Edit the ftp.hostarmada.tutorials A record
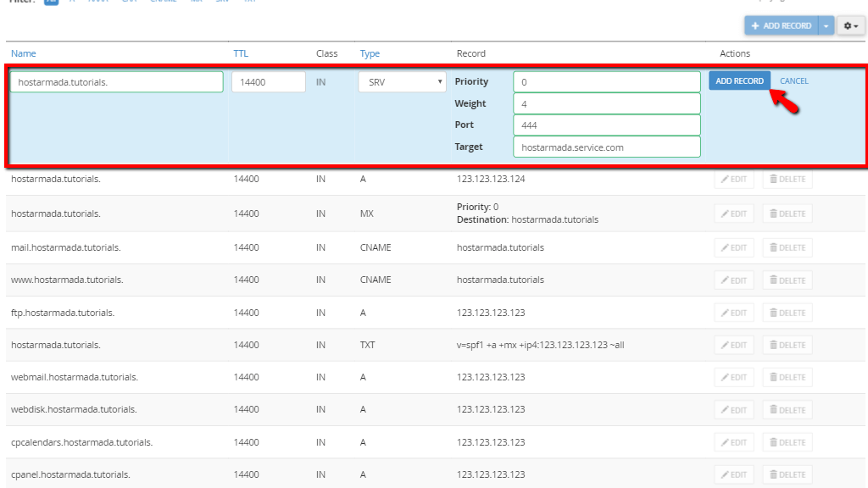The height and width of the screenshot is (488, 868). pyautogui.click(x=734, y=313)
